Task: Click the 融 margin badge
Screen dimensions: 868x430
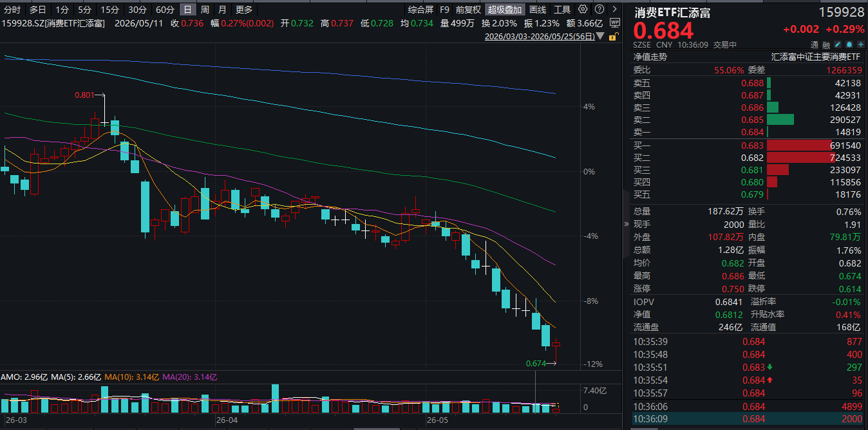Action: click(x=826, y=44)
